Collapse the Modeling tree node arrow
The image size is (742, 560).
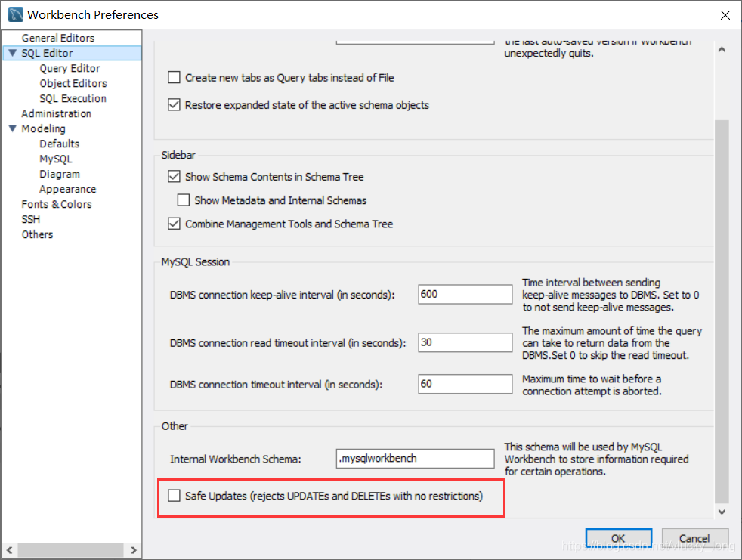click(x=13, y=128)
